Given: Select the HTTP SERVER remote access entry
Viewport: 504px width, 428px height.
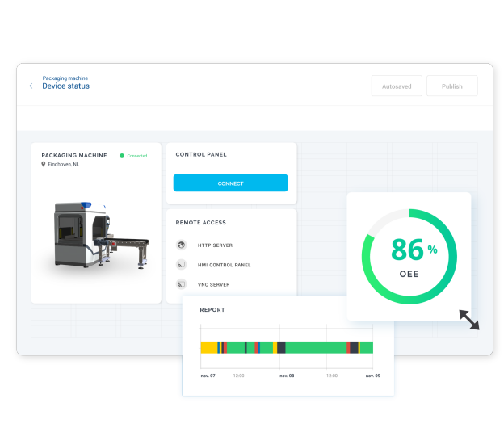Looking at the screenshot, I should point(215,245).
